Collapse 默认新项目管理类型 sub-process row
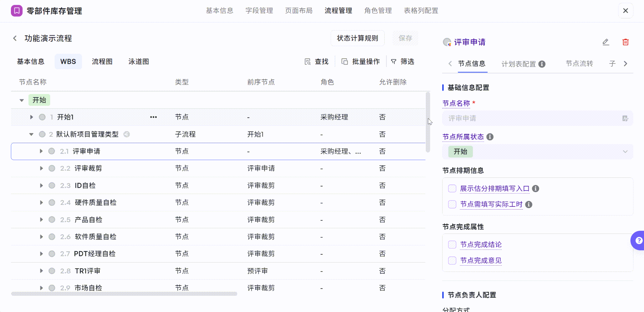The height and width of the screenshot is (312, 644). pyautogui.click(x=31, y=134)
